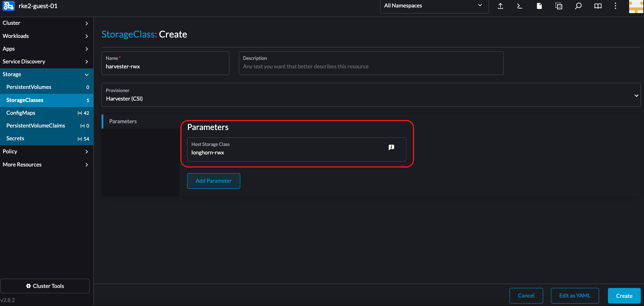Click the copy kubeconfig to clipboard icon
Viewport: 644px width, 306px height.
559,6
